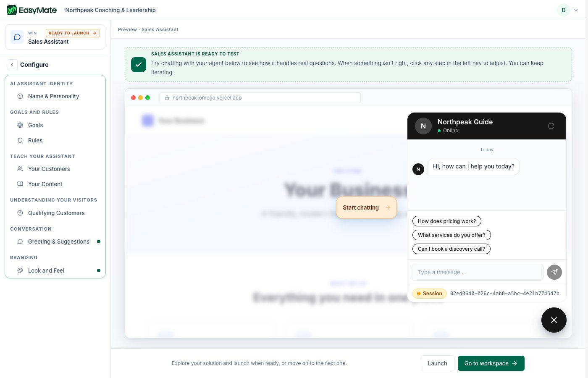Click the shield icon next to Rules
Viewport: 588px width, 378px height.
20,140
